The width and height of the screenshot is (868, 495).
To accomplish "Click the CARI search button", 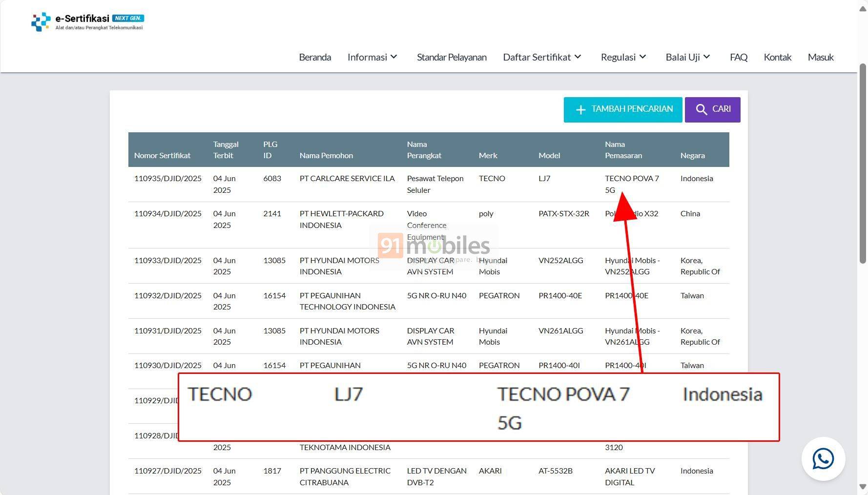I will (x=712, y=109).
